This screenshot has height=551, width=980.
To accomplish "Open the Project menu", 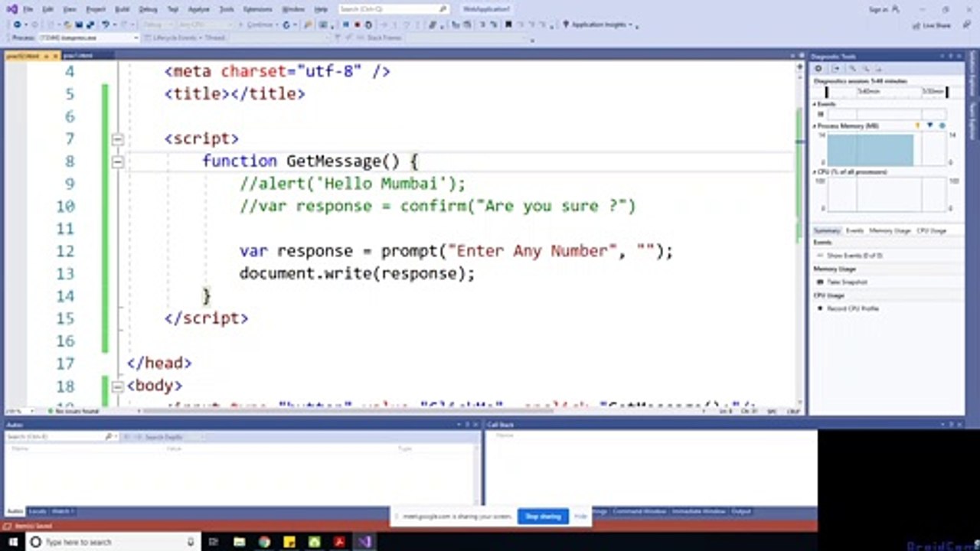I will (x=96, y=9).
